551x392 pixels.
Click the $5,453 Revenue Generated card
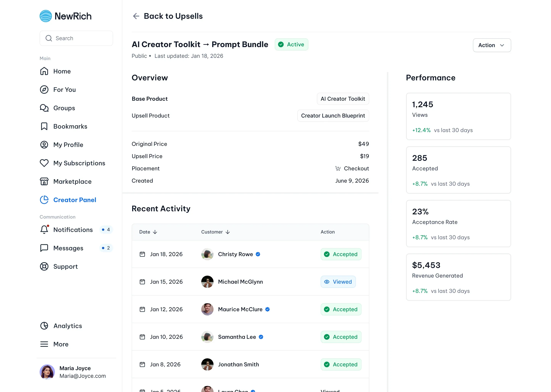pyautogui.click(x=458, y=277)
